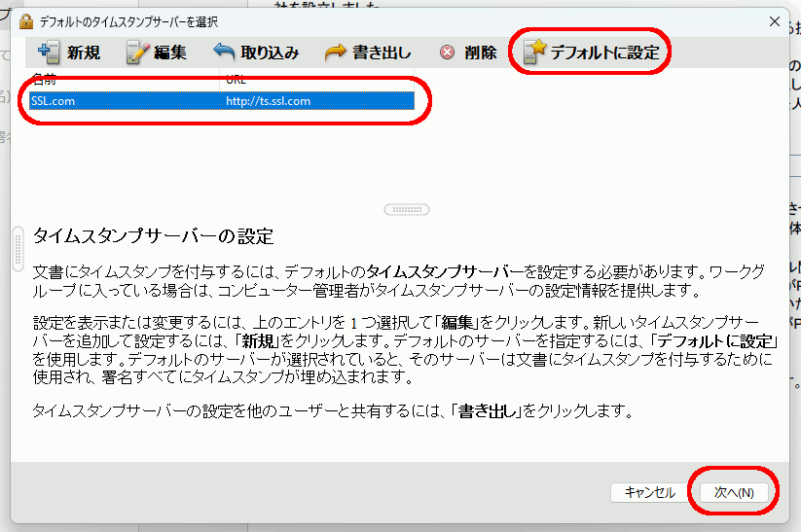Close the timestamp server dialog
Viewport: 801px width, 532px height.
775,21
